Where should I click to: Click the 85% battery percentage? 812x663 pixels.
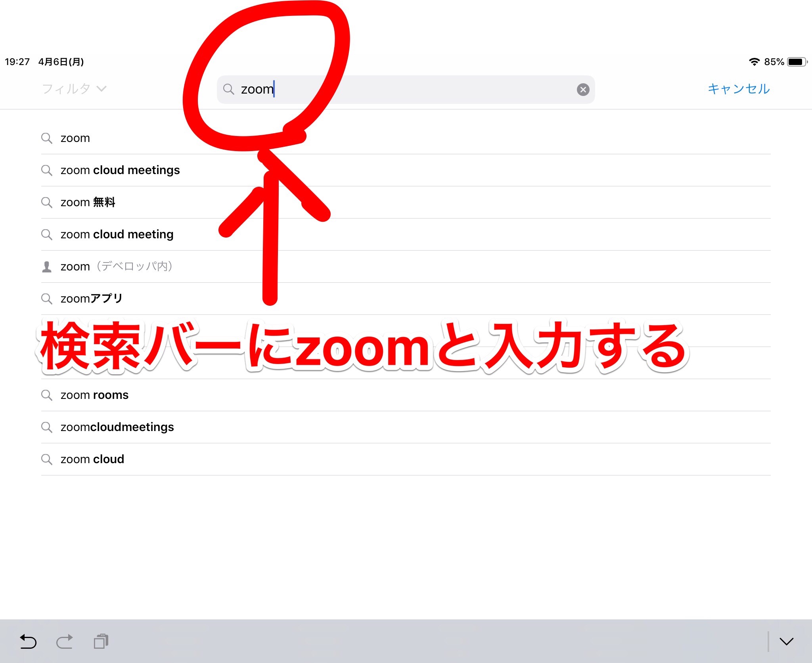(774, 62)
